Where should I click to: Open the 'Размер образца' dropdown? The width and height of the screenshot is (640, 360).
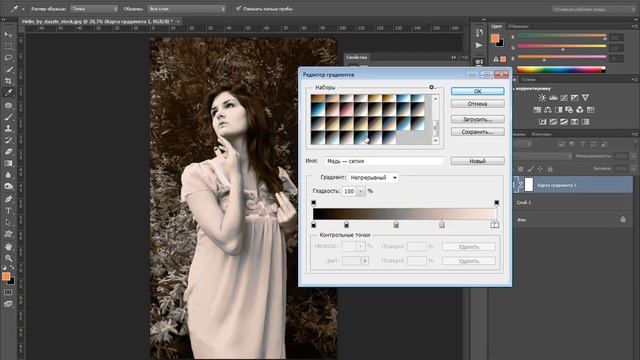94,9
